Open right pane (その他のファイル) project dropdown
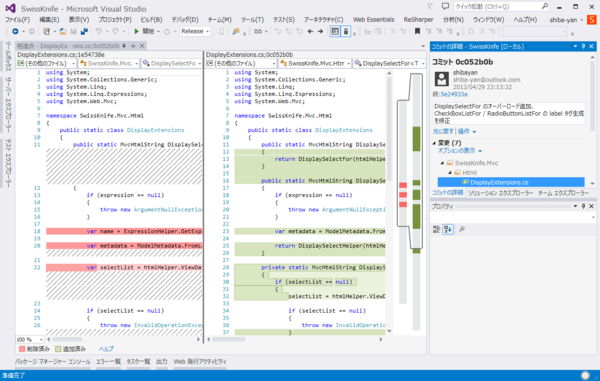The height and width of the screenshot is (381, 600). coord(241,64)
